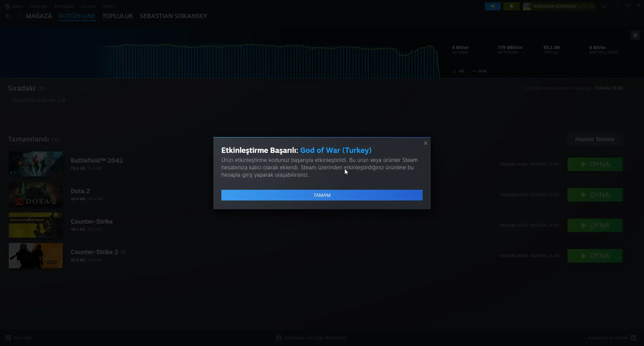The image size is (644, 346).
Task: Play Dota 2 with OYNA
Action: [x=595, y=195]
